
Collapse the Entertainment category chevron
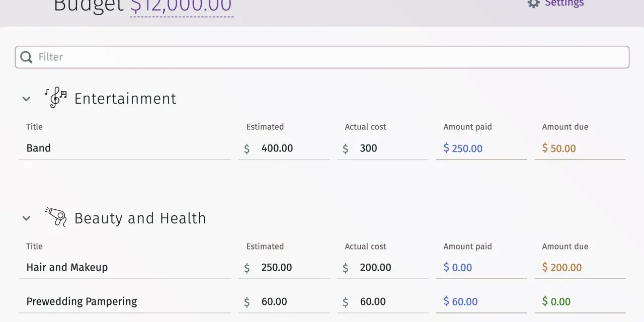click(x=27, y=99)
